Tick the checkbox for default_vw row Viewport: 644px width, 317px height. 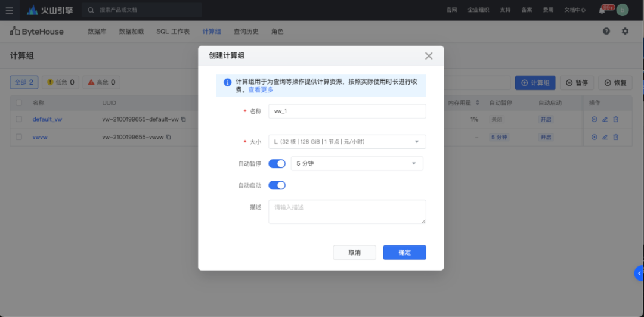tap(18, 119)
